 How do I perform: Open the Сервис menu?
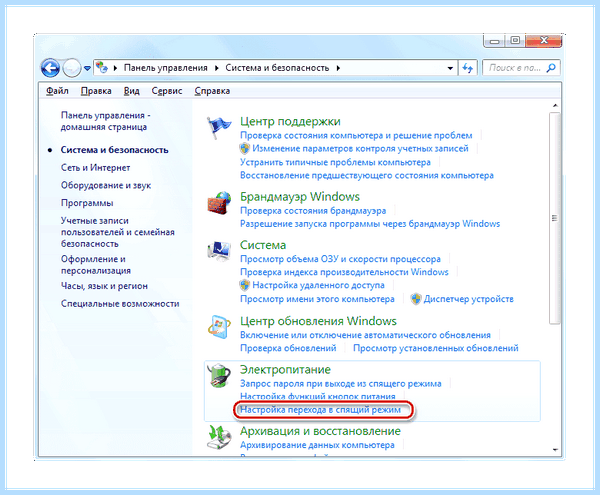tap(167, 91)
